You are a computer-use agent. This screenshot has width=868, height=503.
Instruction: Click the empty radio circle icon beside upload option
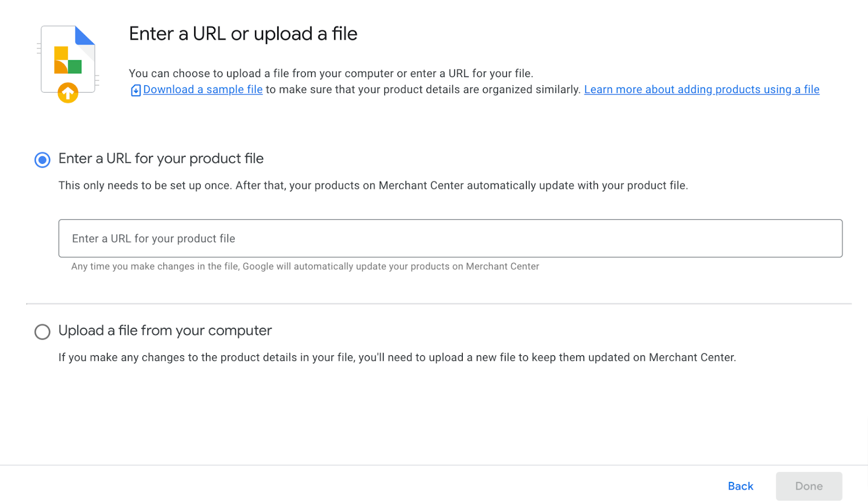[42, 332]
